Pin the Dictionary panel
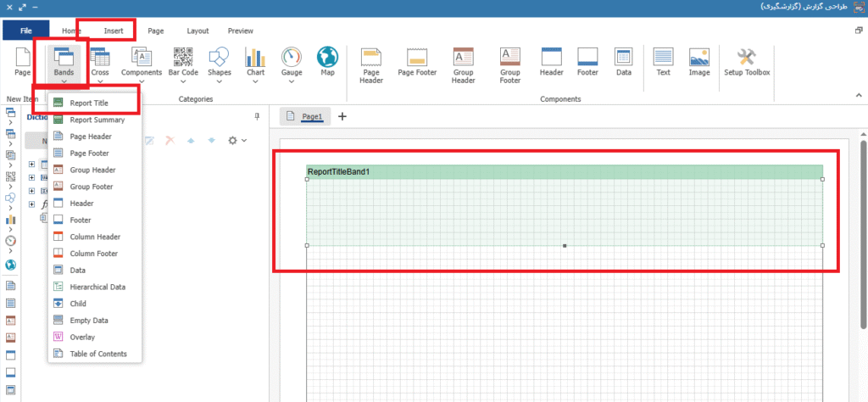The height and width of the screenshot is (402, 868). pyautogui.click(x=257, y=117)
